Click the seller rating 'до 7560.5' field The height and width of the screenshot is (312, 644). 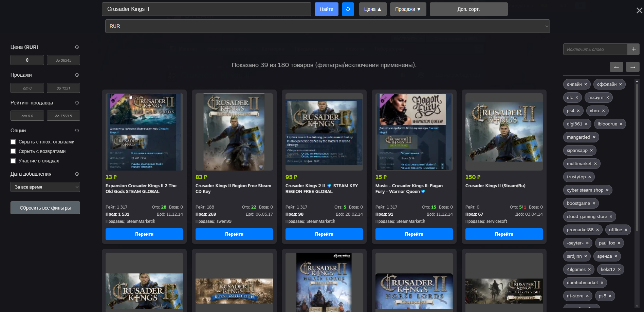tap(63, 116)
